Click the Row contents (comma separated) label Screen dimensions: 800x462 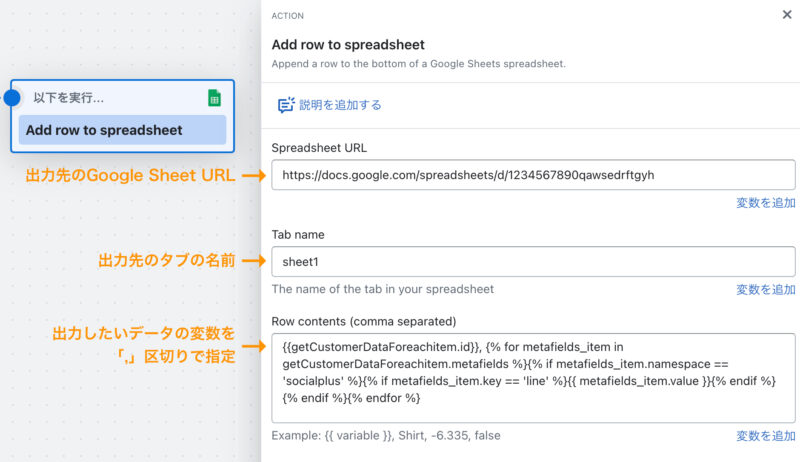point(364,322)
